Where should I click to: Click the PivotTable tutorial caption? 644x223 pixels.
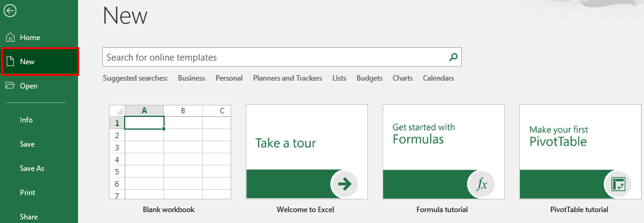(x=579, y=210)
